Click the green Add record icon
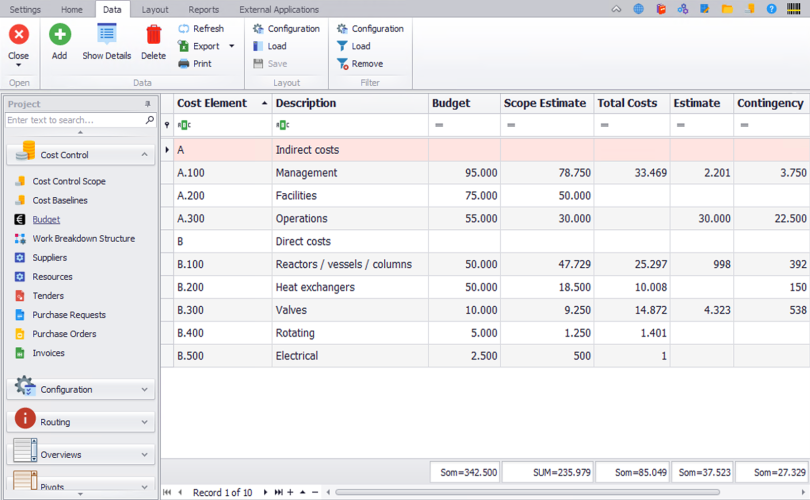Image resolution: width=810 pixels, height=500 pixels. [60, 35]
